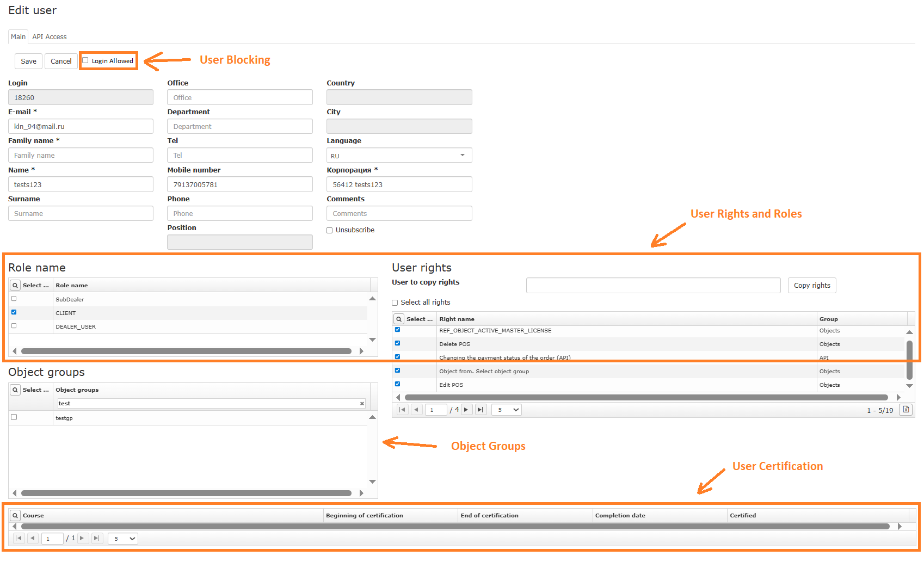
Task: Jump to last page of user rights
Action: [x=481, y=410]
